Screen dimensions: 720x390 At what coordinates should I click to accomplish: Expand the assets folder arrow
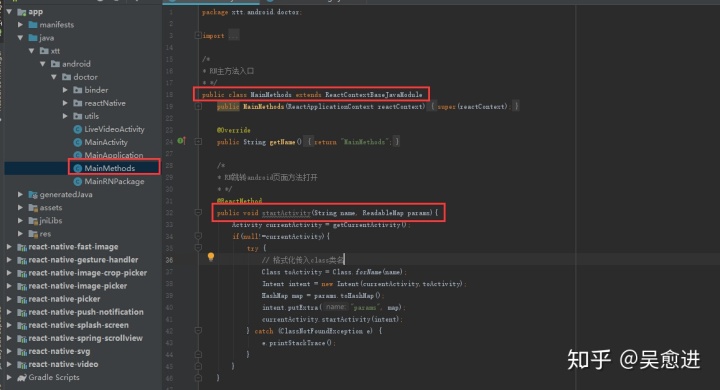(20, 208)
